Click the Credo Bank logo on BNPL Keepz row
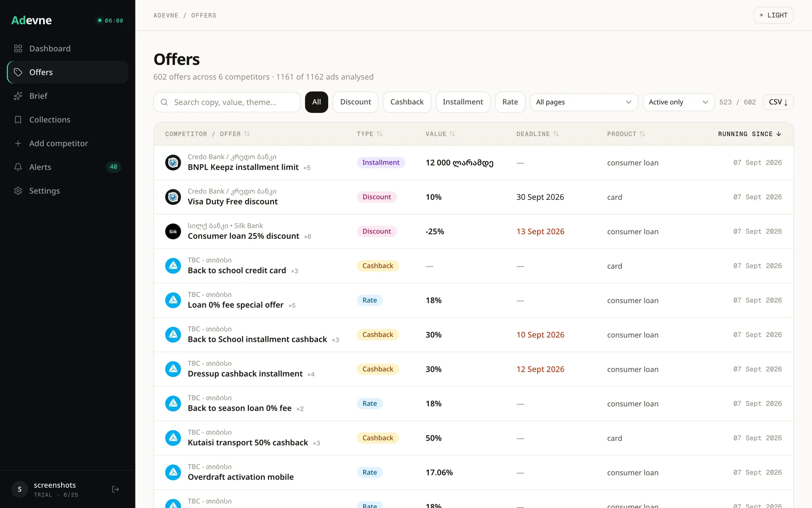The width and height of the screenshot is (812, 508). point(173,163)
